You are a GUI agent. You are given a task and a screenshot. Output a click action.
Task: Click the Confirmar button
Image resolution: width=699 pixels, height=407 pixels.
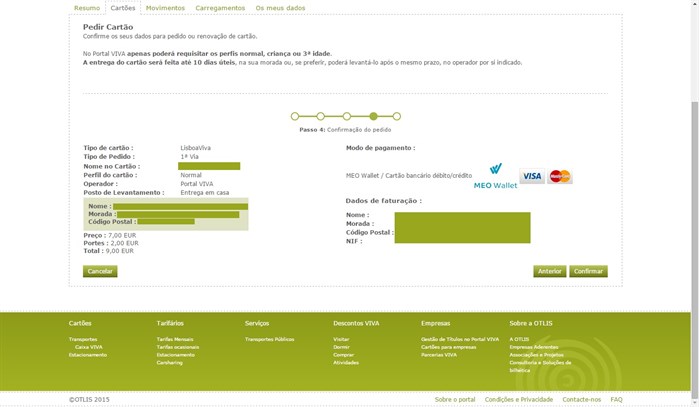[588, 271]
